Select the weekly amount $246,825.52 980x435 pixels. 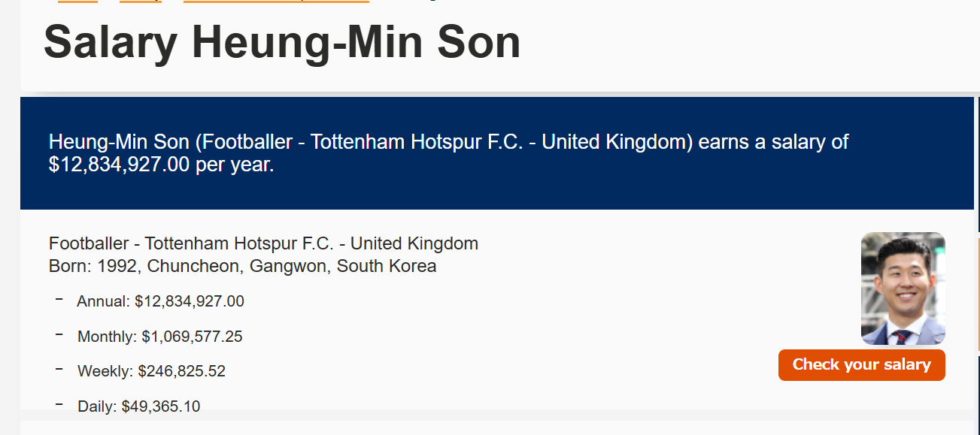click(x=181, y=371)
